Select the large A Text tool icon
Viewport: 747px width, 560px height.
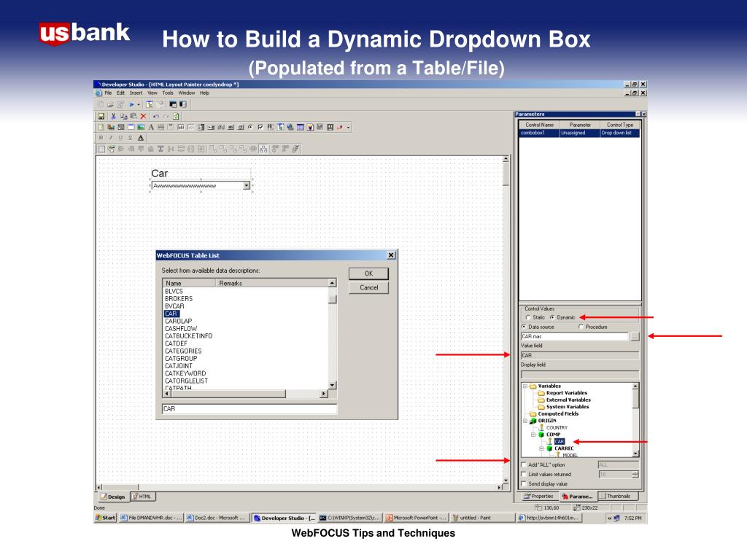point(151,127)
